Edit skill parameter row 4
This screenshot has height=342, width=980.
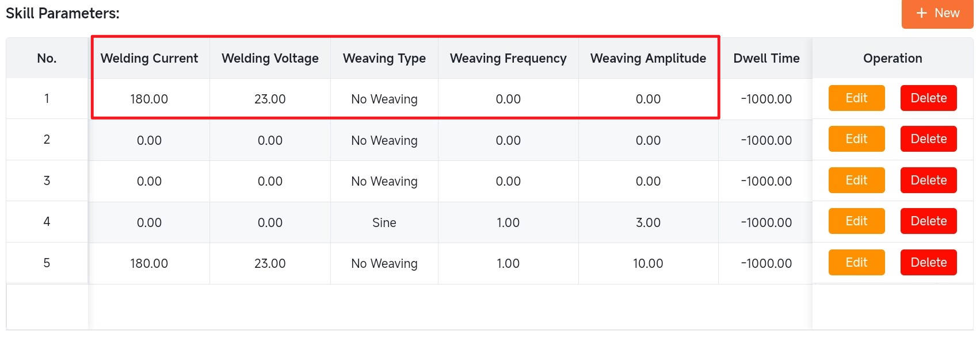coord(856,221)
